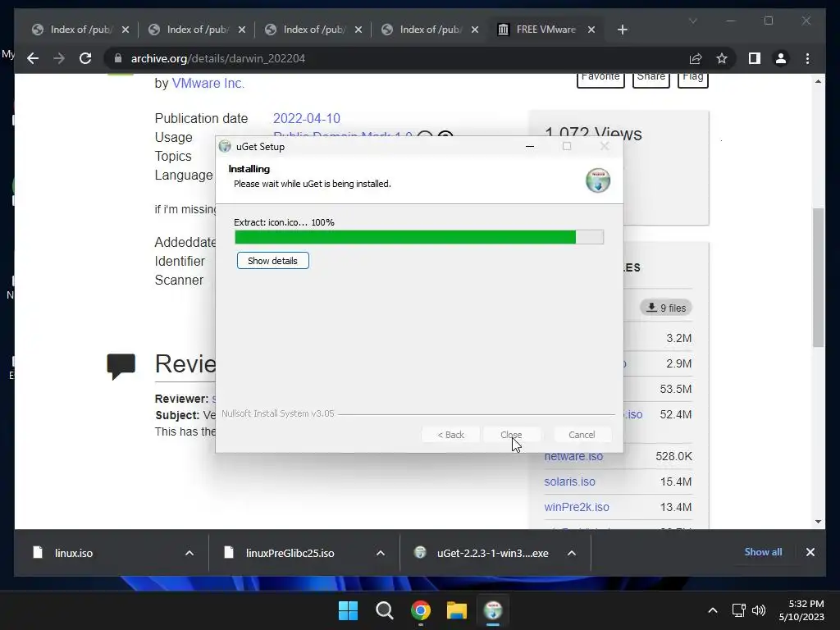The height and width of the screenshot is (630, 840).
Task: Click the Close button in uGet Setup
Action: pyautogui.click(x=511, y=435)
